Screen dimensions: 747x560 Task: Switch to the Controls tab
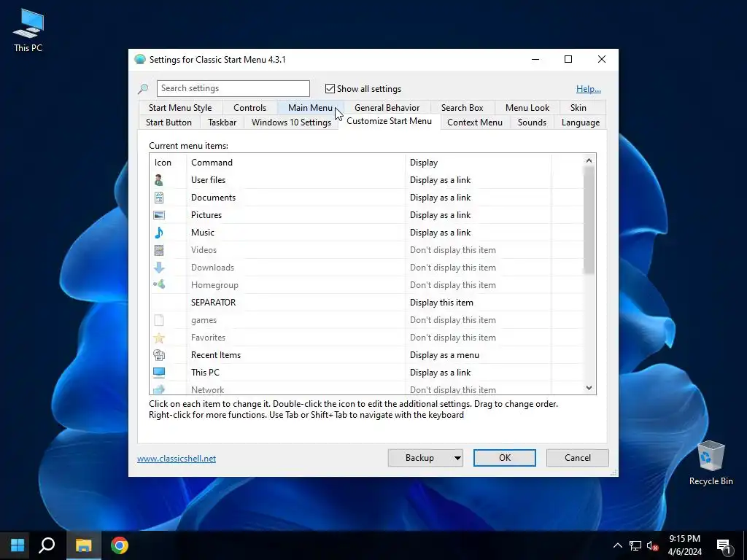[x=249, y=108]
